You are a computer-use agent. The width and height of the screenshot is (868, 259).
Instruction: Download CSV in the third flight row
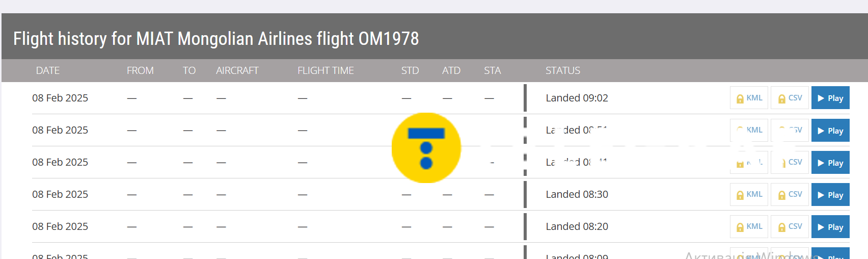coord(791,163)
